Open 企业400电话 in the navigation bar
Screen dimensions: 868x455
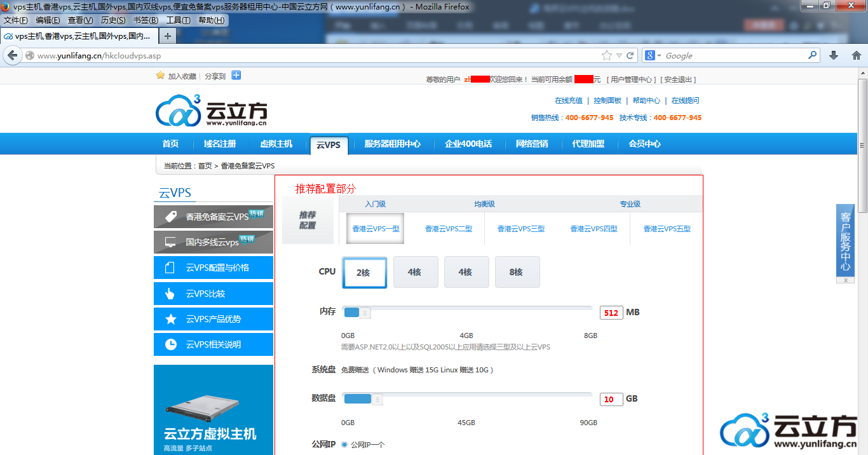(x=468, y=144)
